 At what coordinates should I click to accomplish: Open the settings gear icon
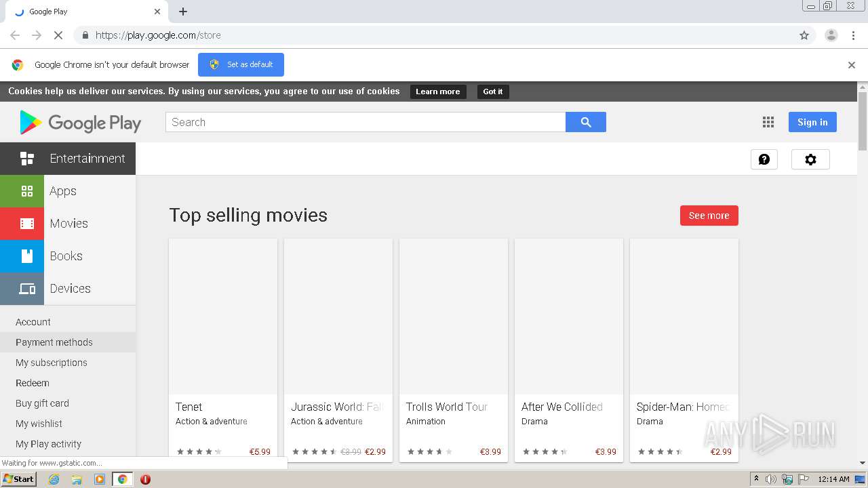(810, 159)
